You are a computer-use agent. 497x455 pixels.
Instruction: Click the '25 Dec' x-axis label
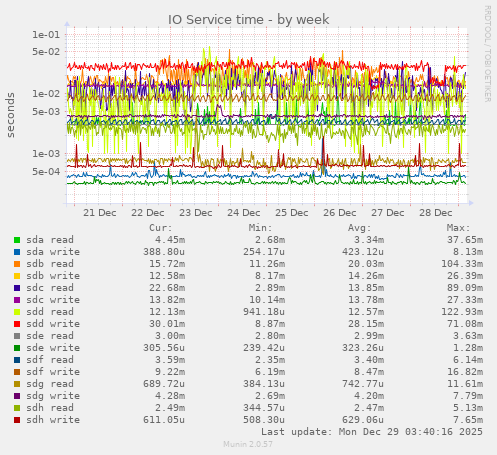pyautogui.click(x=292, y=213)
